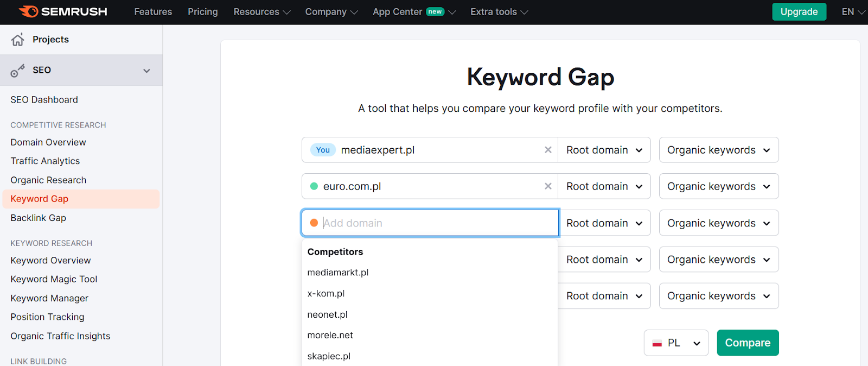Click the green dot beside euro.com.pl
This screenshot has width=868, height=366.
(x=314, y=186)
